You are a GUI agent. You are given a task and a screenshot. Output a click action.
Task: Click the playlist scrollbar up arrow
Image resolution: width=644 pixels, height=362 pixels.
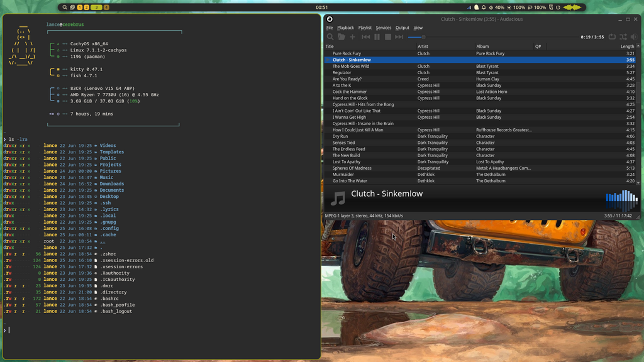click(x=638, y=47)
